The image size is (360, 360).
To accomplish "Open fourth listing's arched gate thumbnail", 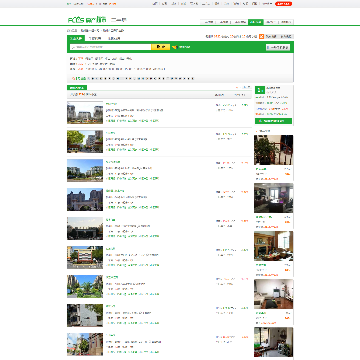I will tap(85, 199).
